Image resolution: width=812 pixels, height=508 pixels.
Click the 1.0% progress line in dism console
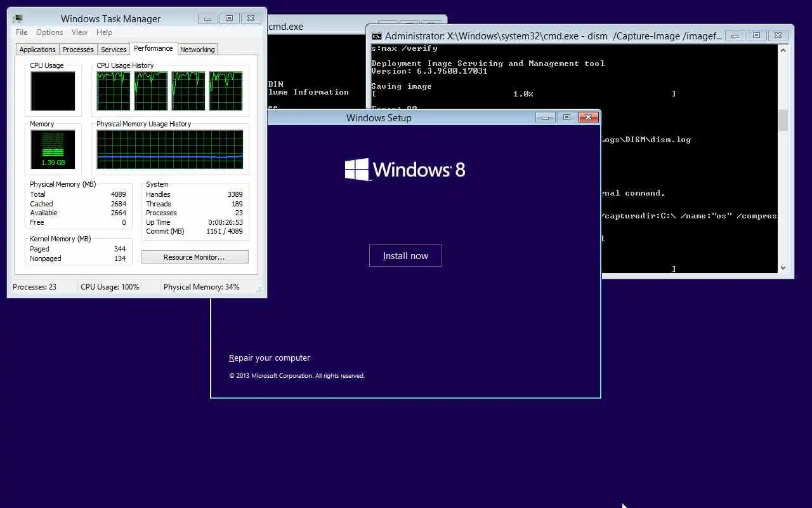coord(523,94)
